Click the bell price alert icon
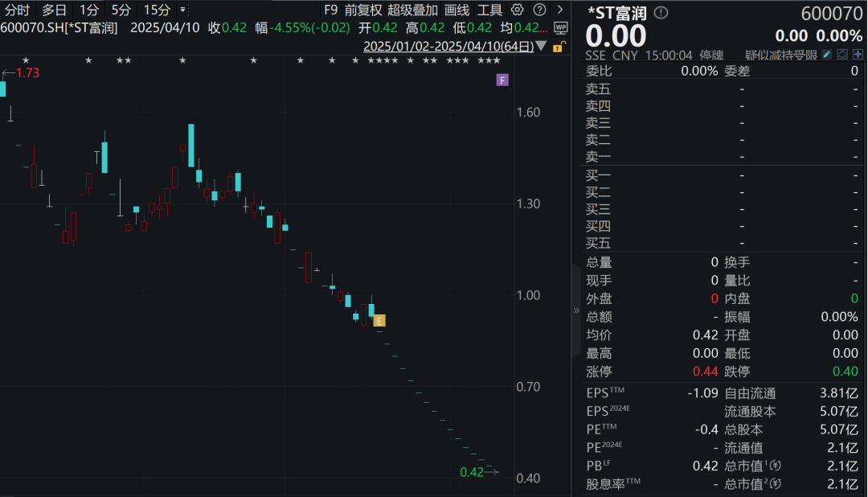The width and height of the screenshot is (868, 497). (842, 55)
